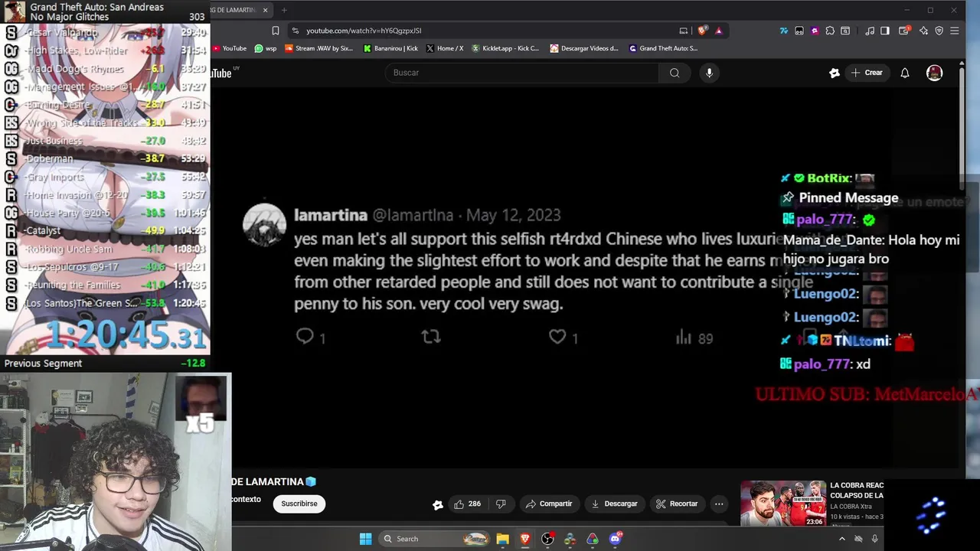Open the LA COBRA REAC video title
This screenshot has height=551, width=980.
857,491
